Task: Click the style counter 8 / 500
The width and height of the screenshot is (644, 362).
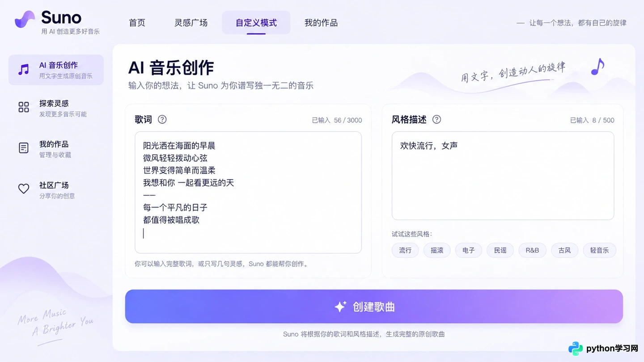Action: pos(603,120)
